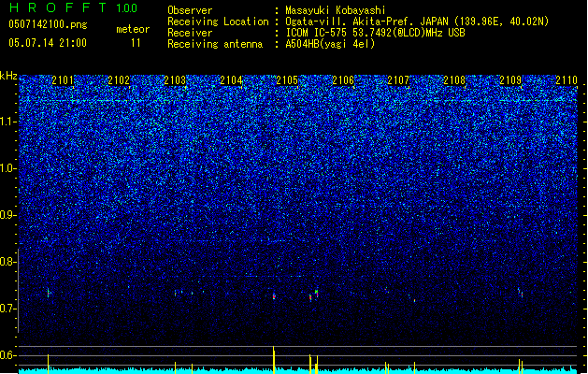Click the 'Receiving Location' field label
The width and height of the screenshot is (588, 374).
[218, 22]
